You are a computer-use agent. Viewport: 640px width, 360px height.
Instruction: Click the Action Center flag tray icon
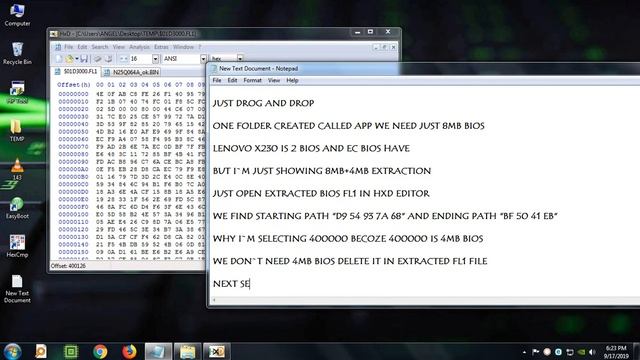pyautogui.click(x=536, y=352)
